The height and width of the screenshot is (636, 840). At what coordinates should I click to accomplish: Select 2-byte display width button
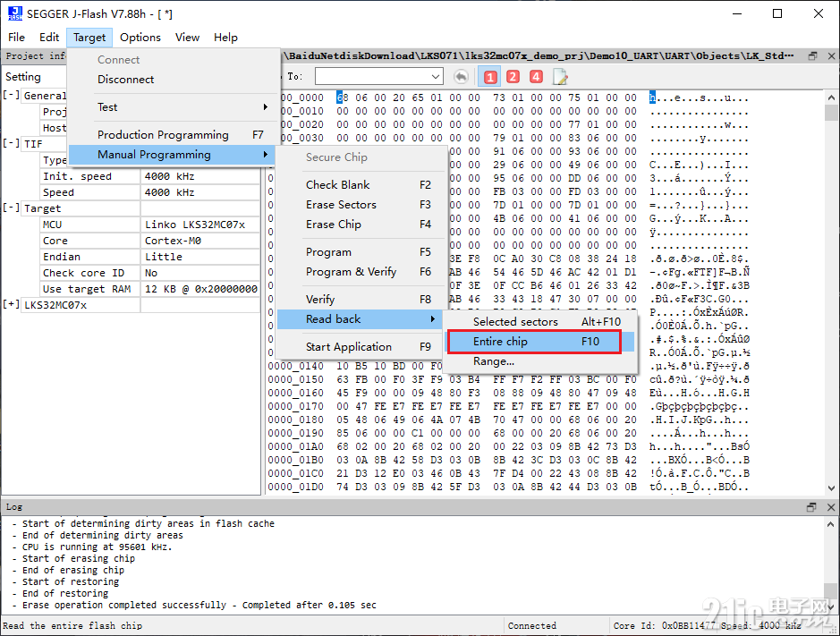tap(513, 77)
